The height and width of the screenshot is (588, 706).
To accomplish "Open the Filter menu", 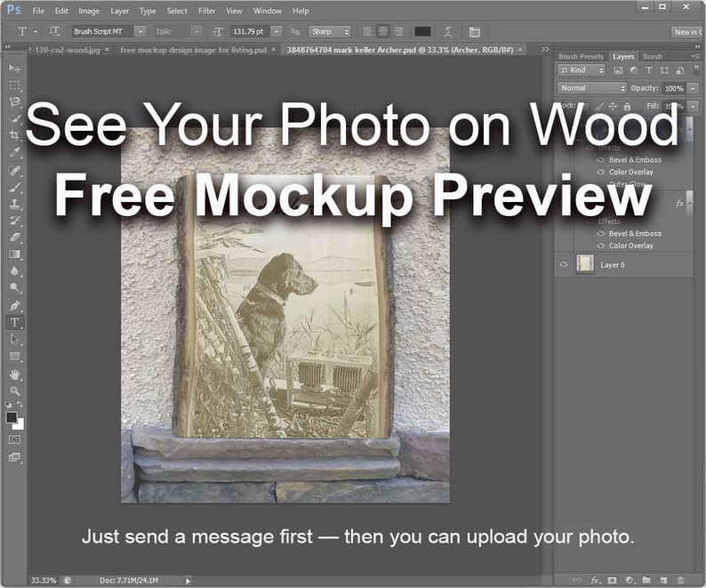I will [206, 11].
